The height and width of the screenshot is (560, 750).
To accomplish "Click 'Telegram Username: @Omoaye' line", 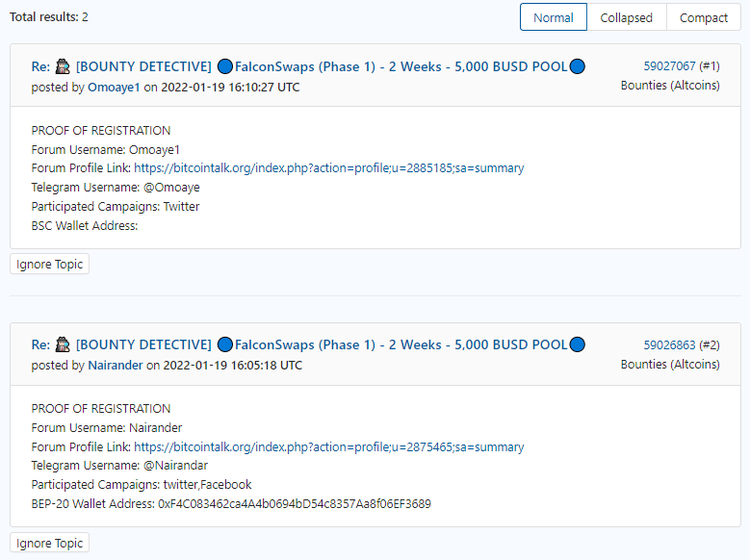I will coord(116,188).
